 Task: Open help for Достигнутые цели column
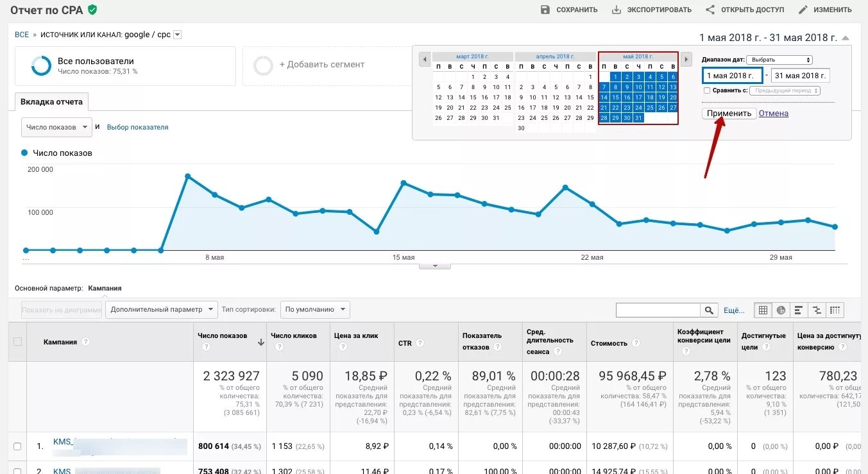click(766, 347)
